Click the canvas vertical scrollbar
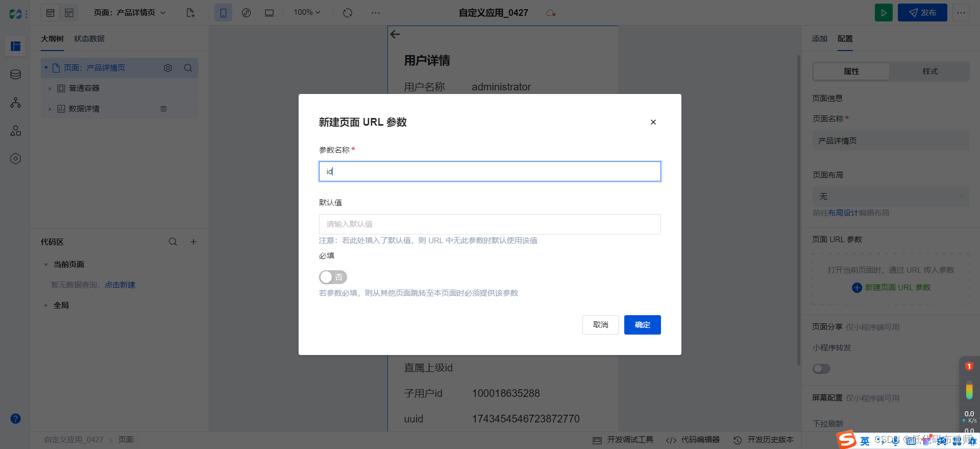The height and width of the screenshot is (449, 980). [x=799, y=210]
